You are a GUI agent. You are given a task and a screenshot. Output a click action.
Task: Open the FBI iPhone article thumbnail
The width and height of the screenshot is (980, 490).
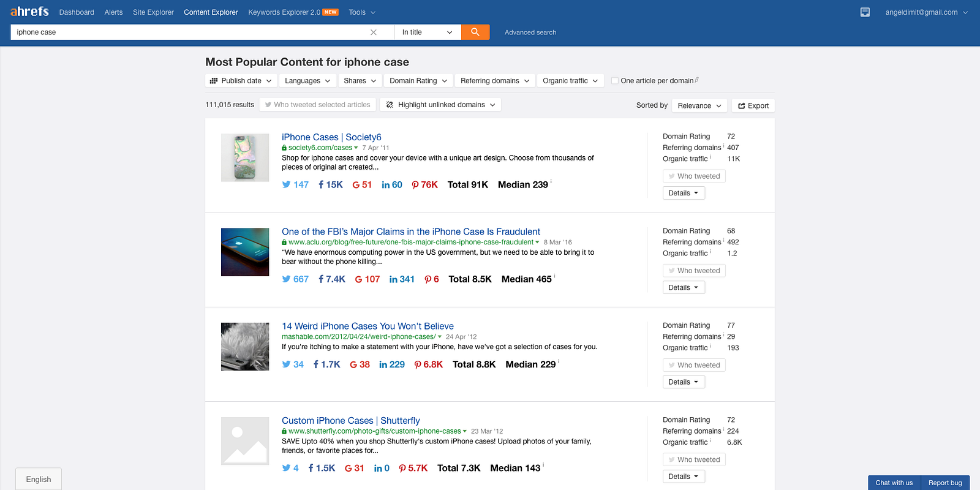point(245,252)
